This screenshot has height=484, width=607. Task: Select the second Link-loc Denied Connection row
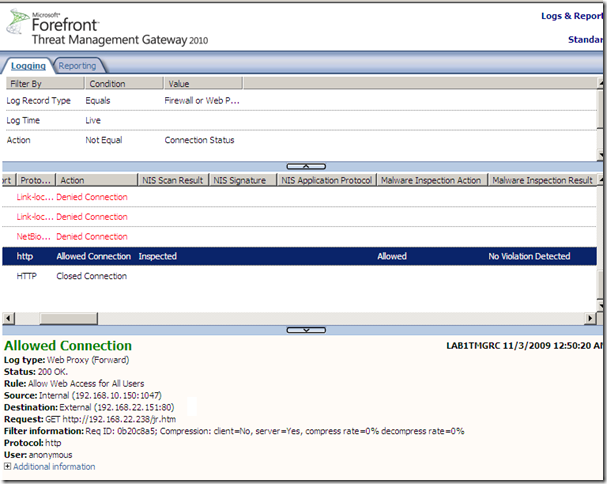point(300,217)
